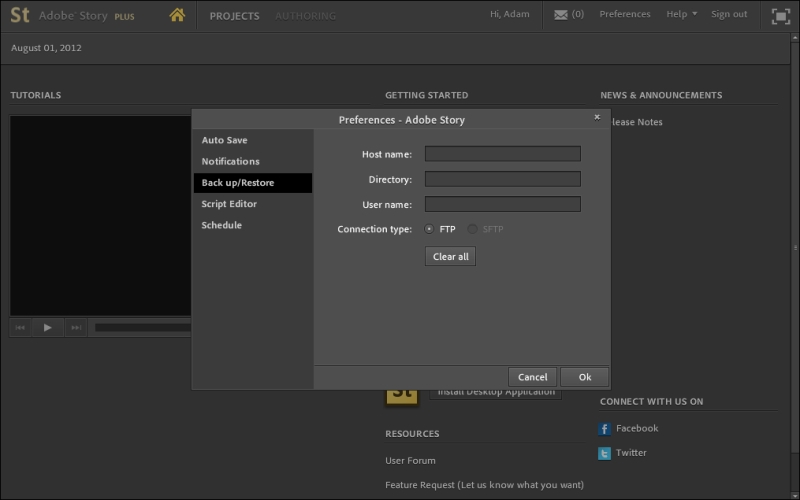Open the Feature Request link
This screenshot has width=800, height=500.
(x=484, y=485)
